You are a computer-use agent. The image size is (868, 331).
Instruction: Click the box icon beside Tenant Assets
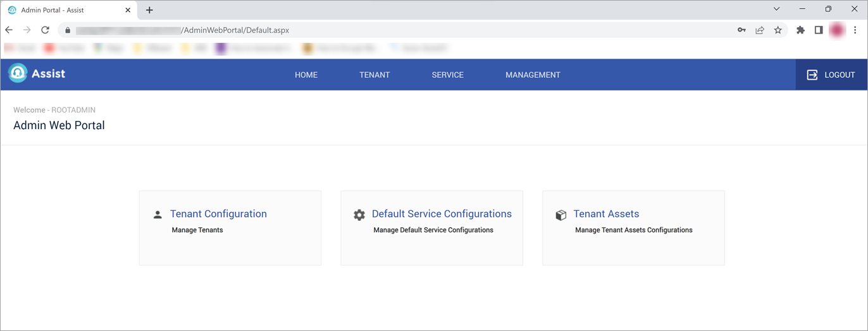(561, 215)
